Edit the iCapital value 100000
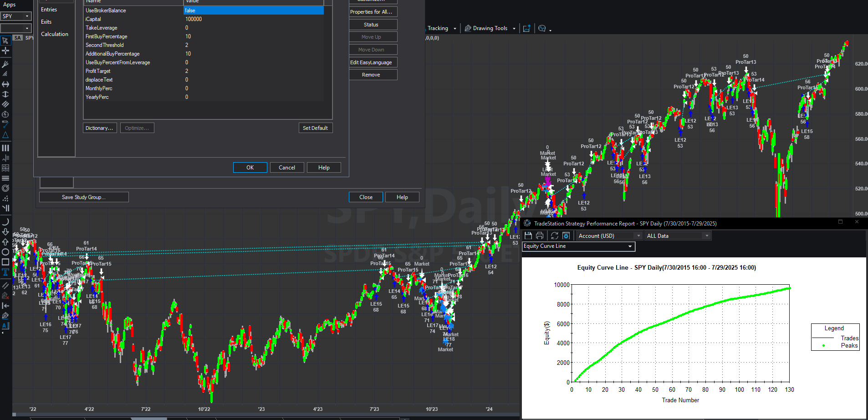Viewport: 868px width, 420px height. point(254,19)
